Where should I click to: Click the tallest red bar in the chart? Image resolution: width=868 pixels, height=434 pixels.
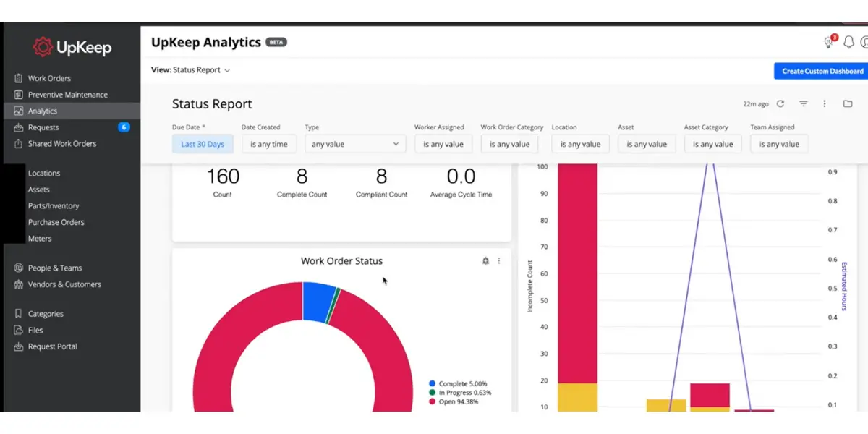pyautogui.click(x=577, y=275)
